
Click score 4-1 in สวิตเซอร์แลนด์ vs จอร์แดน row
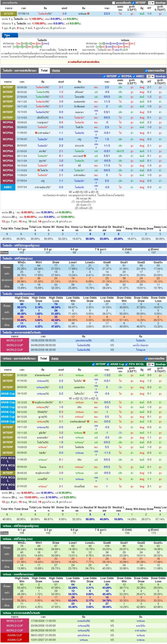tap(61, 375)
